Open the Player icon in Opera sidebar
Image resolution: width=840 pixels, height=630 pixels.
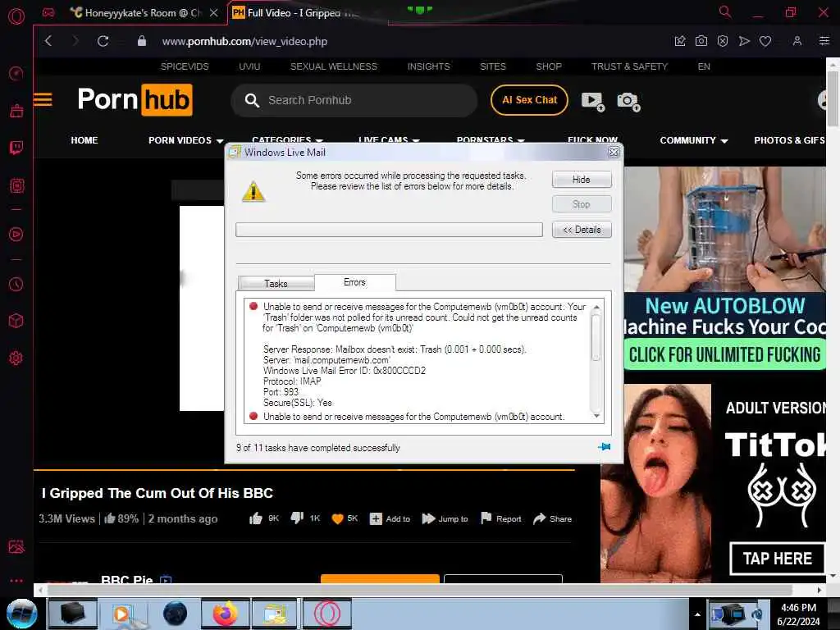(x=16, y=234)
